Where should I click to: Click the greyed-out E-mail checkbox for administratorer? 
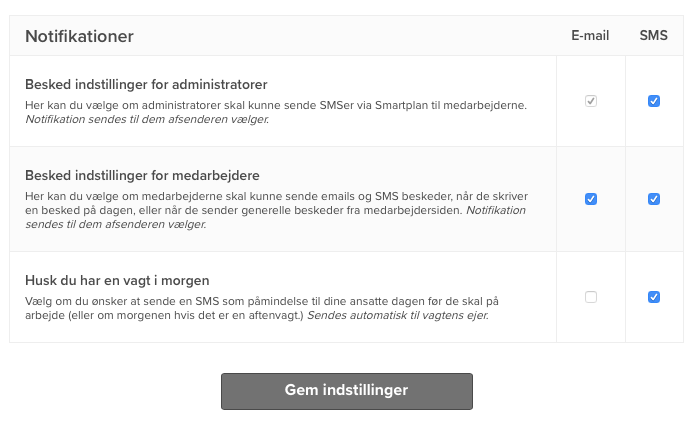click(591, 101)
